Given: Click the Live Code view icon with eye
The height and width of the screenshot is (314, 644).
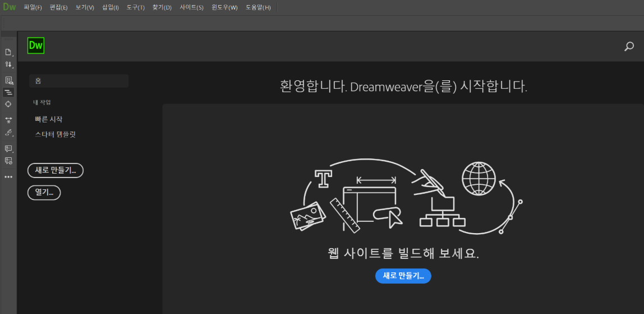Looking at the screenshot, I should click(8, 80).
